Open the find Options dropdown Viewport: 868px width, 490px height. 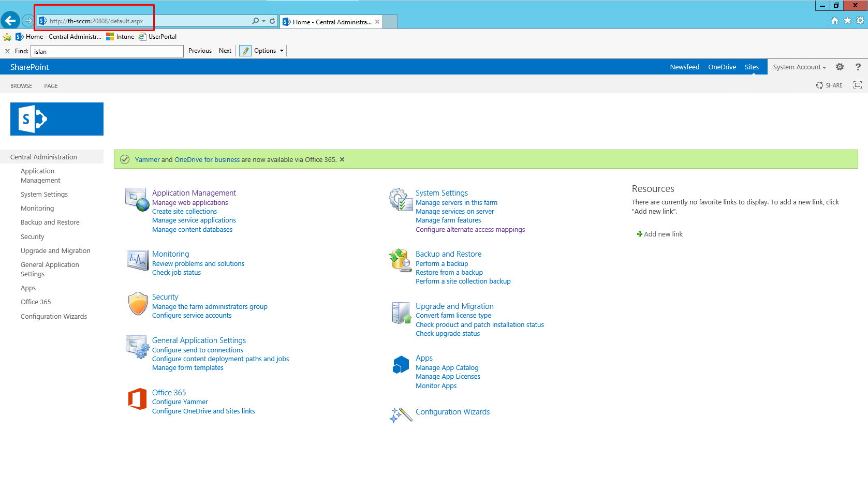pyautogui.click(x=269, y=51)
